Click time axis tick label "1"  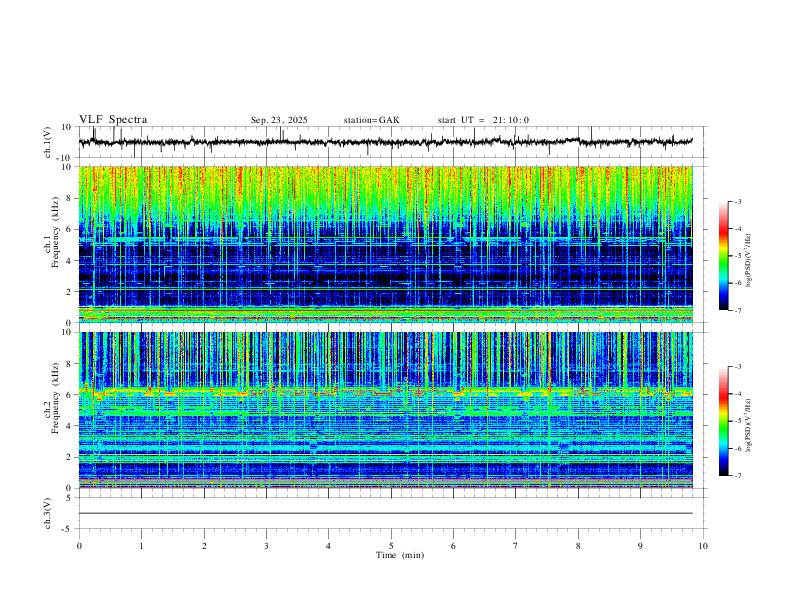pyautogui.click(x=141, y=546)
